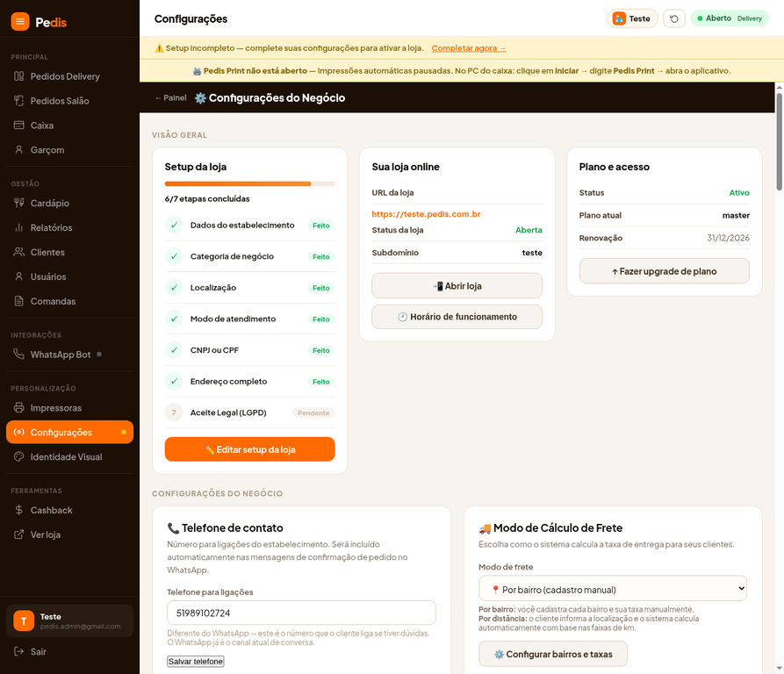
Task: Click the Caixa card icon
Action: point(19,125)
